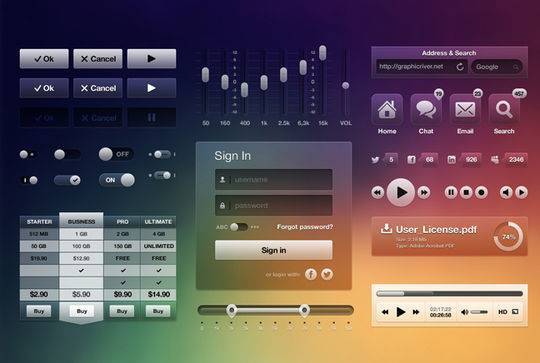Click the light gray Cancel button

98,59
